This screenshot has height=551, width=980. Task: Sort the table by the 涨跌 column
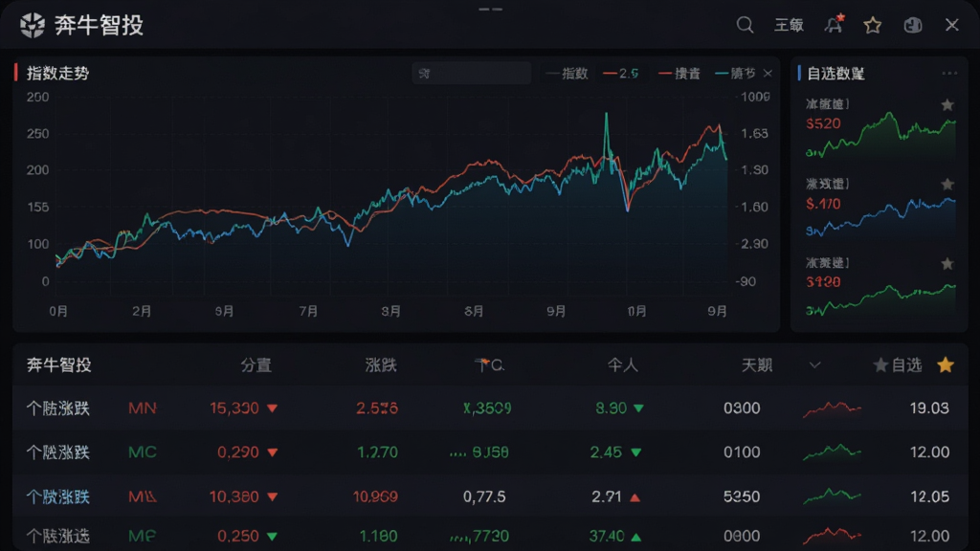[x=381, y=364]
